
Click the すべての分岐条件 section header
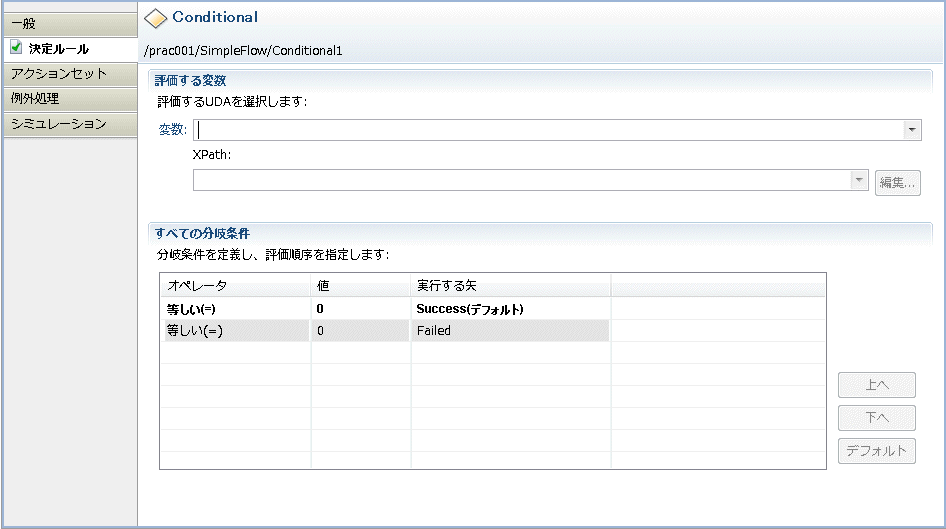coord(202,233)
